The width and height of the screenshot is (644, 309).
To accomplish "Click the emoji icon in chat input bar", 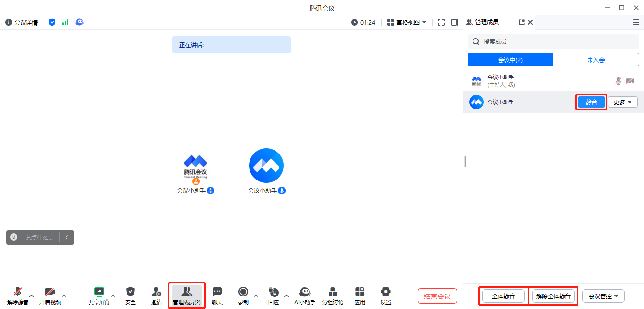I will tap(14, 237).
